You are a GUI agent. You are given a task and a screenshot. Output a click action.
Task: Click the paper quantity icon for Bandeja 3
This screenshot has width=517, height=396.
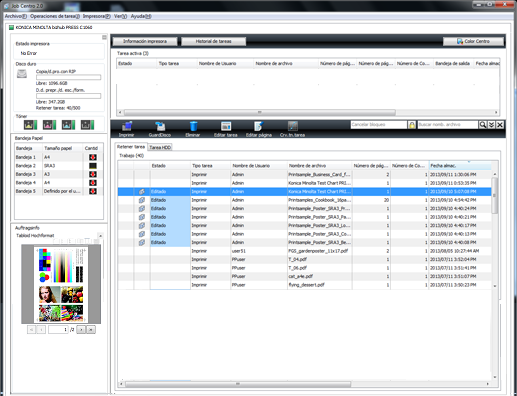pos(93,174)
